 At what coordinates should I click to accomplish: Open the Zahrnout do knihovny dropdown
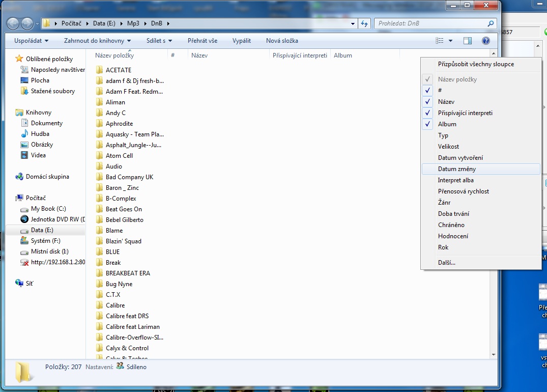tap(97, 41)
